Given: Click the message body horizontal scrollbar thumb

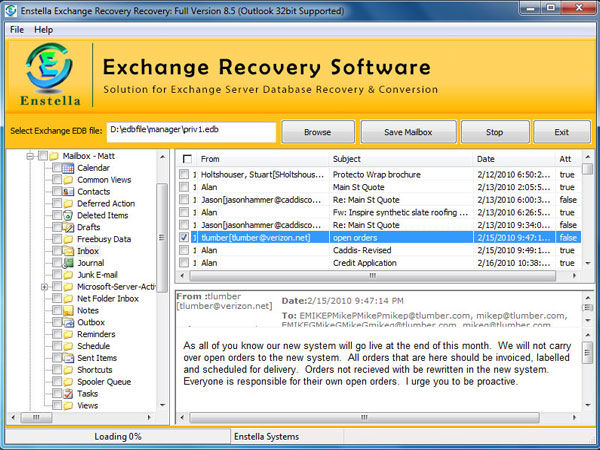Looking at the screenshot, I should coord(364,417).
